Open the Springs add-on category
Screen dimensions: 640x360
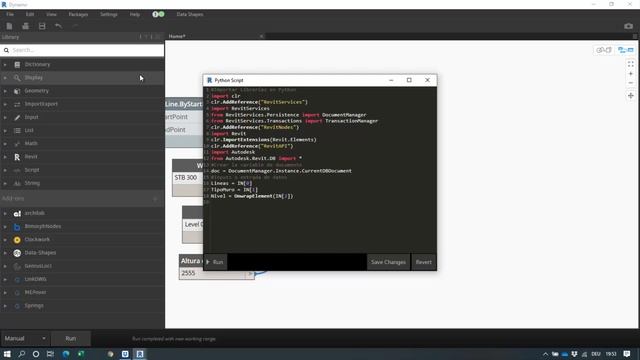34,306
